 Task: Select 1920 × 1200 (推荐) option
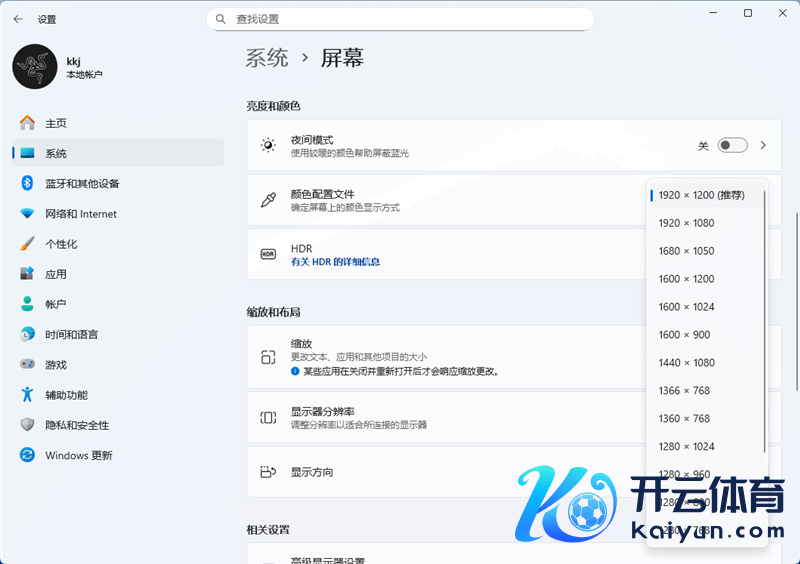click(x=700, y=195)
